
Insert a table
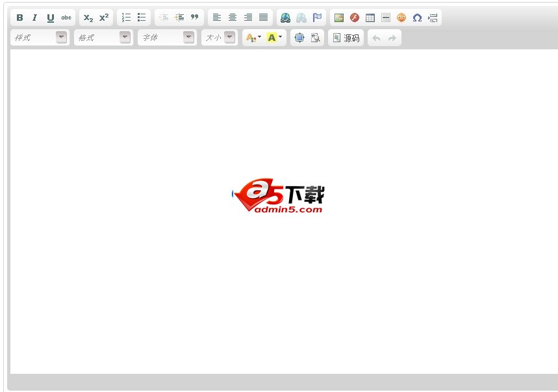click(x=370, y=18)
